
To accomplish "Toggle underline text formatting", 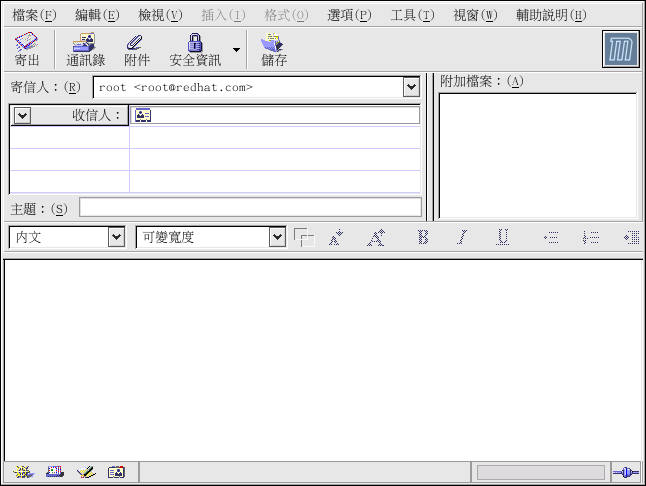I will click(503, 237).
